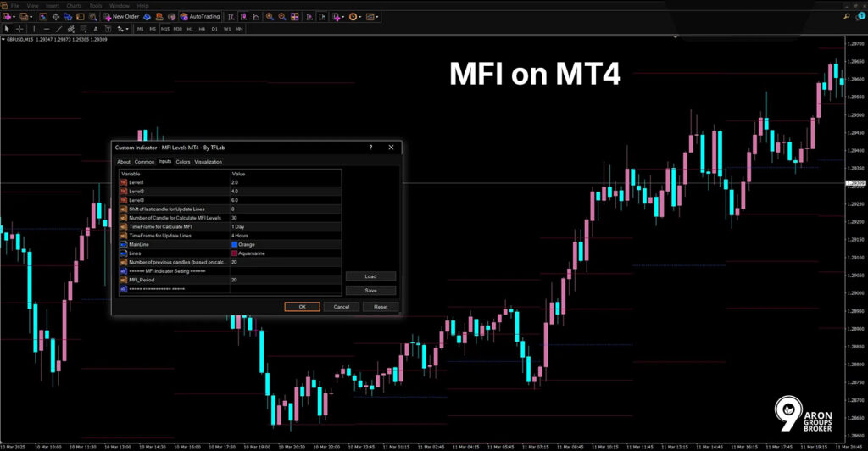
Task: Switch to the Colors tab
Action: click(183, 162)
